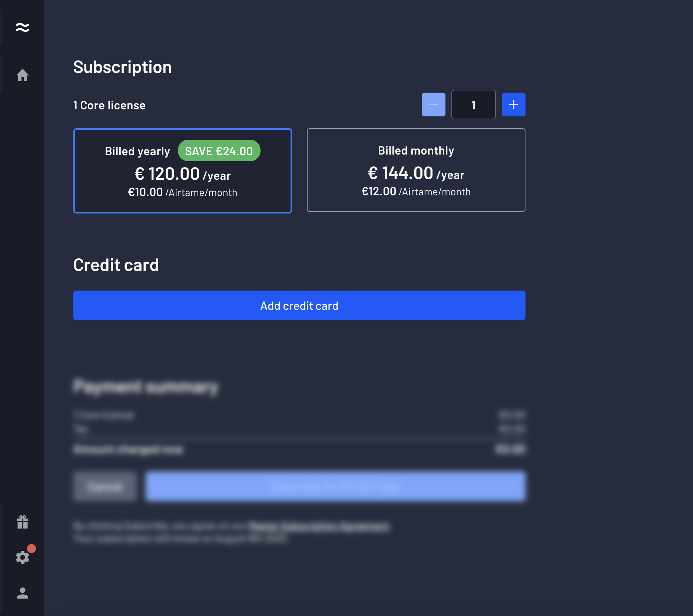This screenshot has width=693, height=616.
Task: Click the SAVE €24.00 green badge
Action: 219,151
